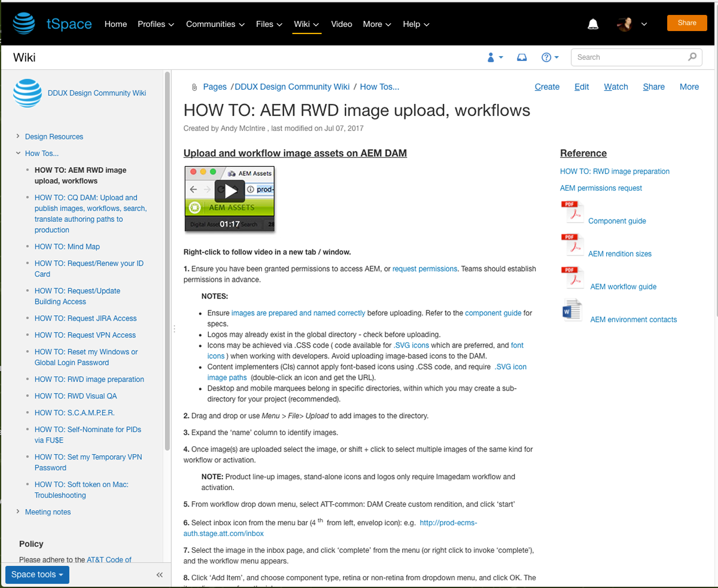Image resolution: width=718 pixels, height=588 pixels.
Task: Open HOW TO: Set my Temporary VPN Password
Action: click(x=89, y=462)
